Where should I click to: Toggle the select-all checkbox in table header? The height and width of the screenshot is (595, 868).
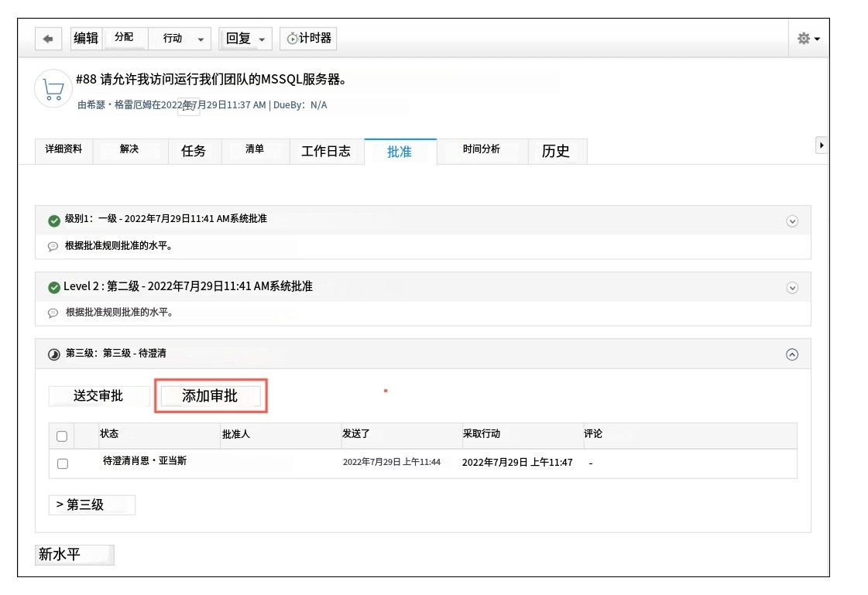[x=62, y=436]
